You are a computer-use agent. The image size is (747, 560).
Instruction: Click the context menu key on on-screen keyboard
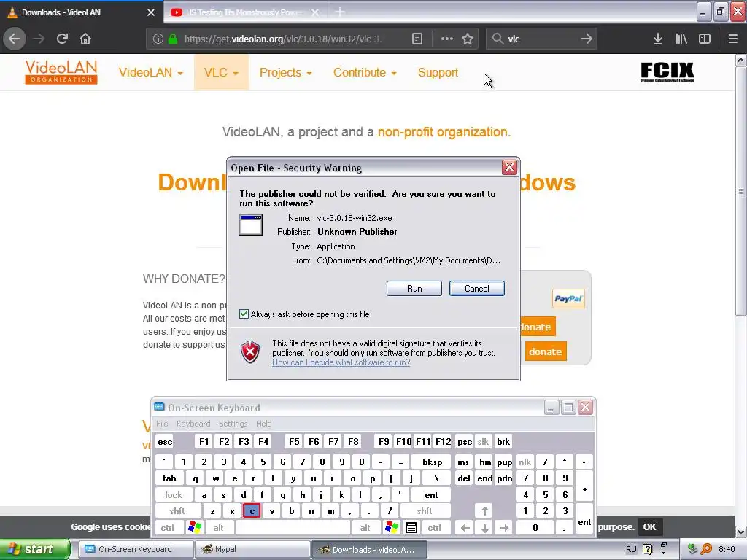click(411, 527)
